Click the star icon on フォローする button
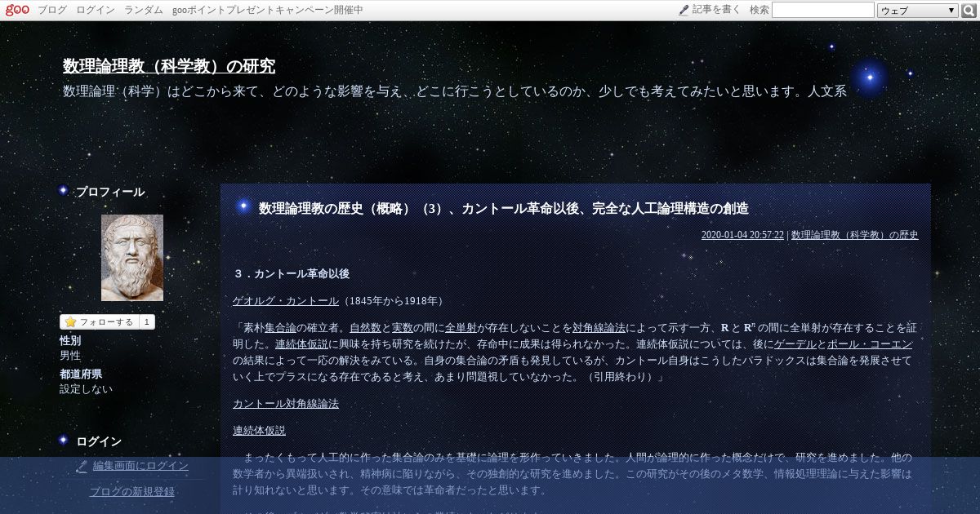 pos(70,321)
